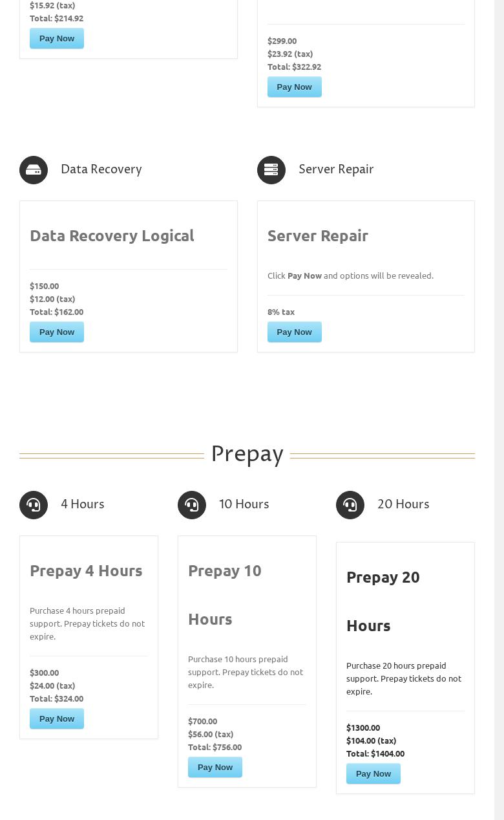Select the Prepay 20 Hours heading
The height and width of the screenshot is (820, 504).
point(383,601)
